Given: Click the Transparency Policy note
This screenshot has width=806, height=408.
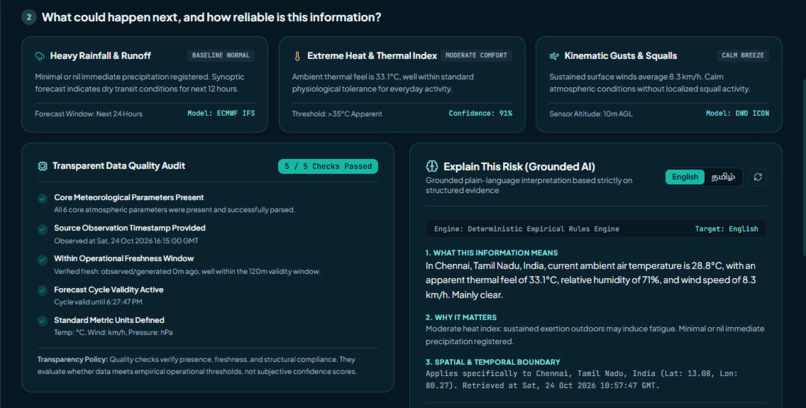Looking at the screenshot, I should tap(196, 365).
